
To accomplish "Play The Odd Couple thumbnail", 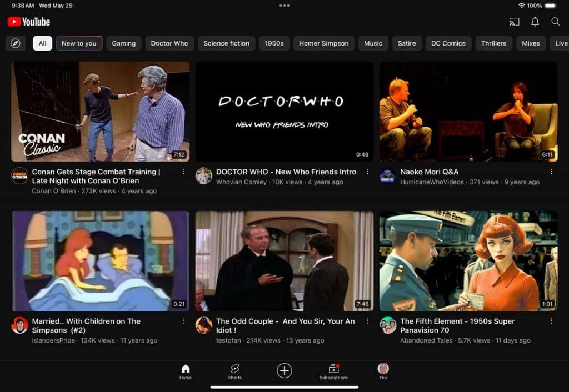I will (284, 261).
